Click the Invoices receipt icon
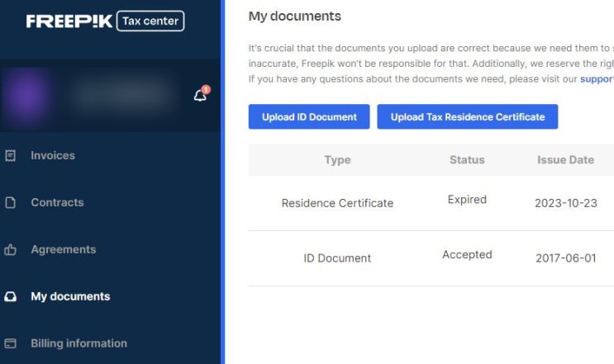Viewport: 614px width, 364px height. [11, 156]
